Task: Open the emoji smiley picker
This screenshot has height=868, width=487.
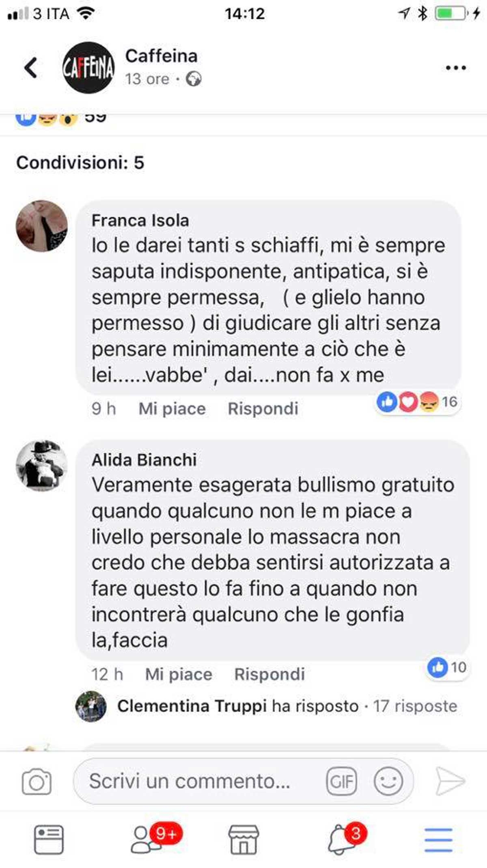Action: click(388, 781)
